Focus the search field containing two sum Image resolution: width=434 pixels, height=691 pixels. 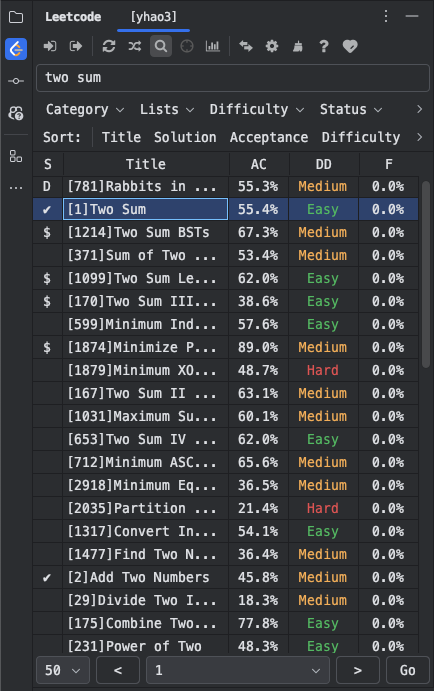(233, 78)
